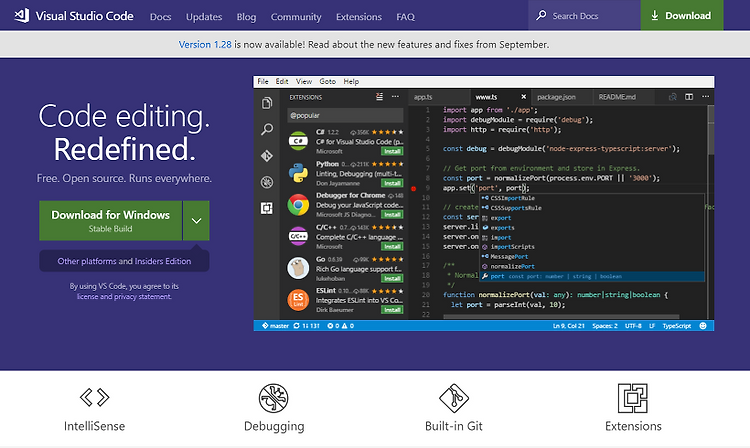The image size is (750, 448).
Task: Click the master branch in status bar
Action: point(275,326)
